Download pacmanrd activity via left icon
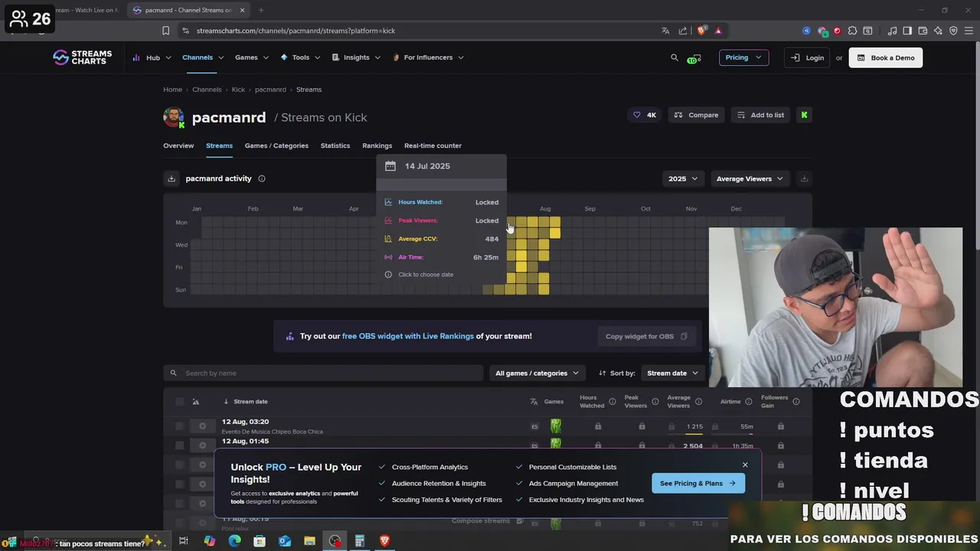 (x=171, y=178)
